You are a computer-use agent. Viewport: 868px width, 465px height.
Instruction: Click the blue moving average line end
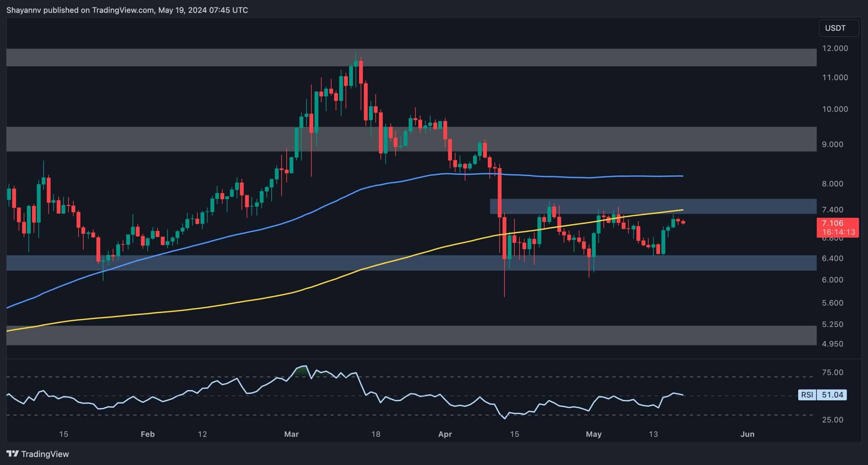click(x=682, y=176)
